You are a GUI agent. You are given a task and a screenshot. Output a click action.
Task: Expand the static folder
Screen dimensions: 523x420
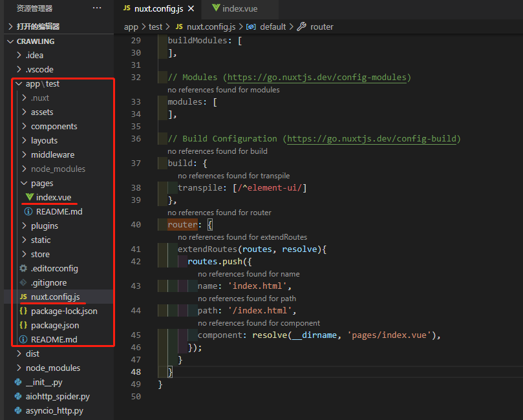click(41, 240)
